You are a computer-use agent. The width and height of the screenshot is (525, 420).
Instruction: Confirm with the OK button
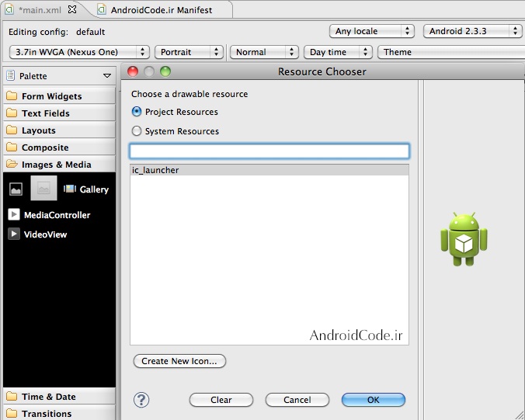[373, 400]
